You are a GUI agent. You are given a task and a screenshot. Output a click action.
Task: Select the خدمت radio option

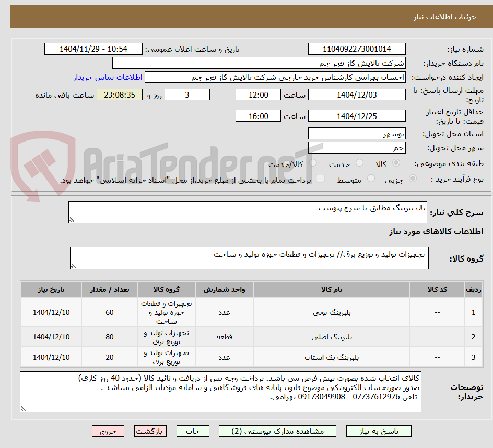click(x=359, y=162)
